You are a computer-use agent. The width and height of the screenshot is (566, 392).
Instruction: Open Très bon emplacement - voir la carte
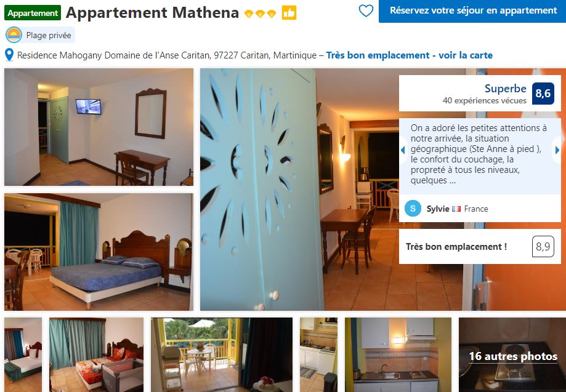tap(410, 55)
